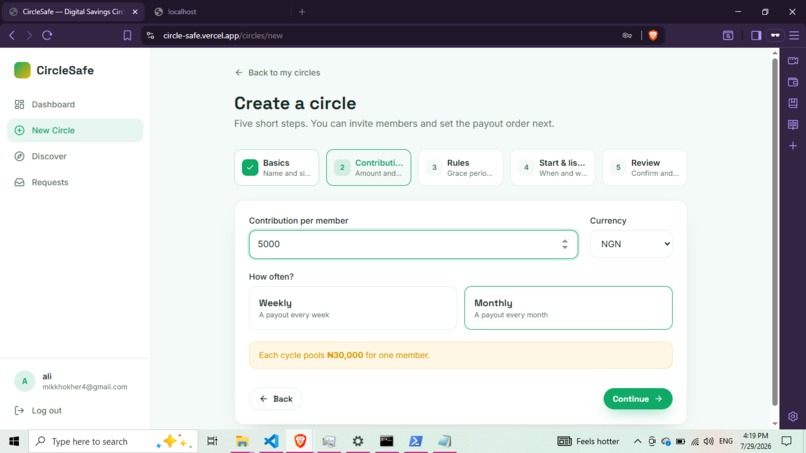Open Task View on the taskbar
The width and height of the screenshot is (806, 453).
[x=212, y=441]
